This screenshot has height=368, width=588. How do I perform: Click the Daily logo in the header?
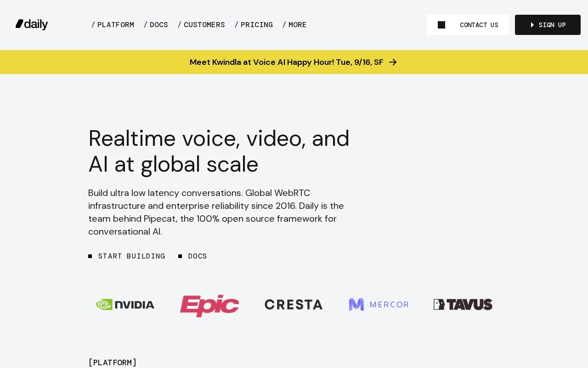click(x=32, y=24)
